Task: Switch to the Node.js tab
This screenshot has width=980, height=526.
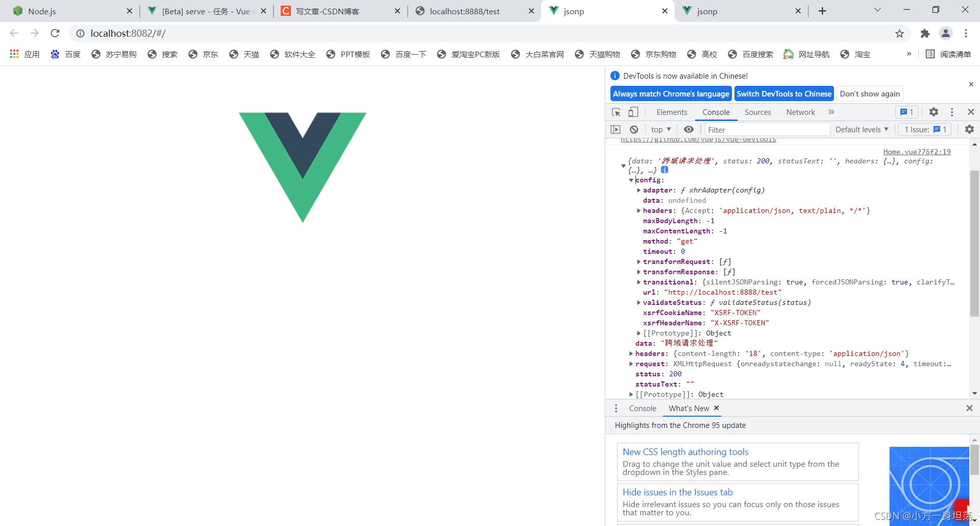Action: (x=71, y=11)
